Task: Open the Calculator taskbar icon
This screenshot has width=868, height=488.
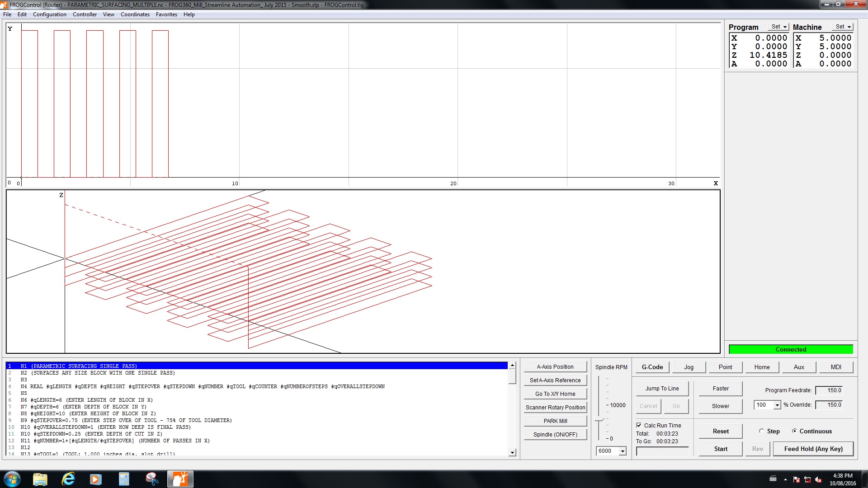Action: [x=124, y=479]
